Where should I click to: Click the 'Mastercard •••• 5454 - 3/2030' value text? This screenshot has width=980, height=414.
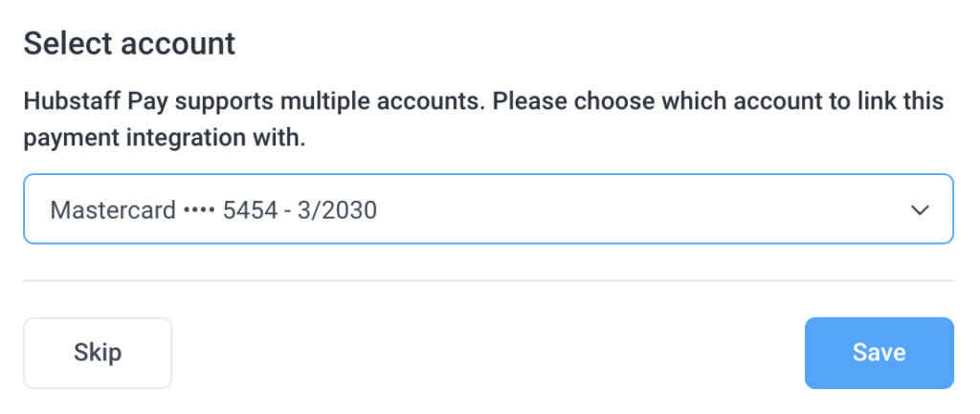pyautogui.click(x=213, y=210)
